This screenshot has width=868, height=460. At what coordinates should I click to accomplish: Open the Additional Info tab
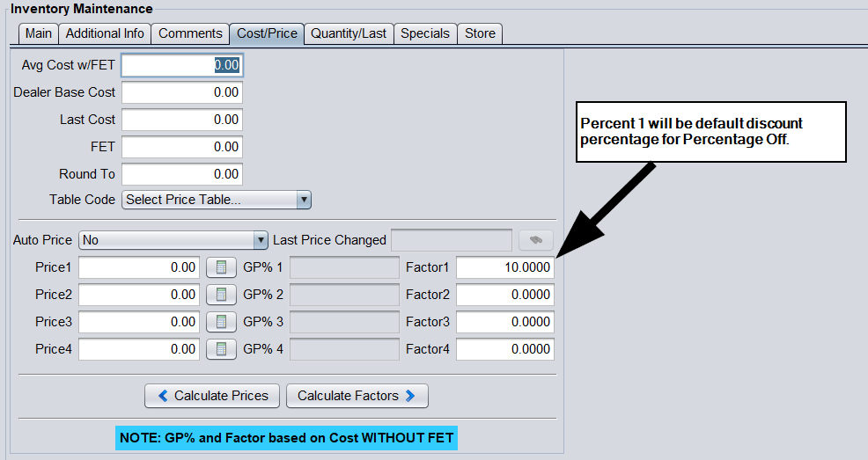pos(105,33)
